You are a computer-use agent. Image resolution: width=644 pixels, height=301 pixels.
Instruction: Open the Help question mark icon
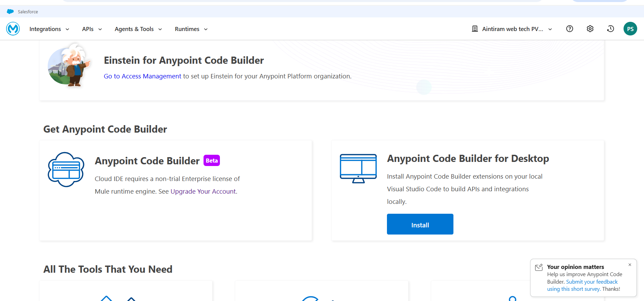pyautogui.click(x=569, y=29)
